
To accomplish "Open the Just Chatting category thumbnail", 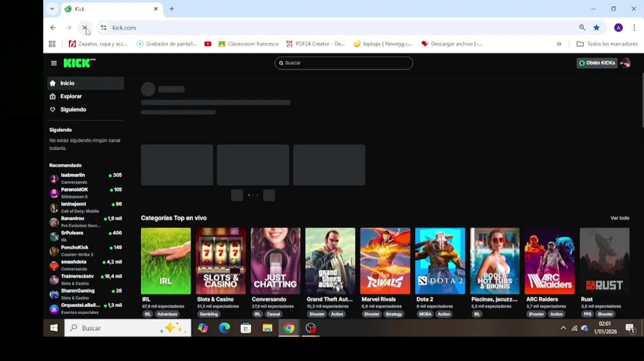I will point(275,261).
